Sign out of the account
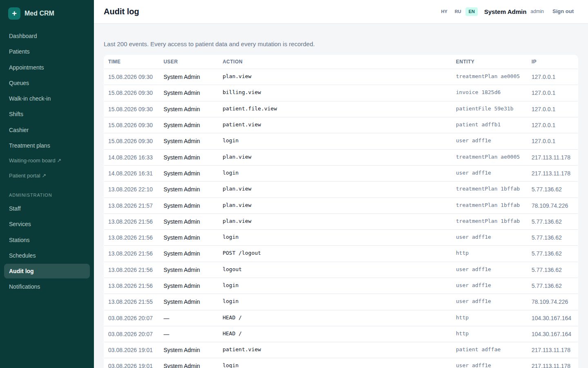 pos(563,11)
